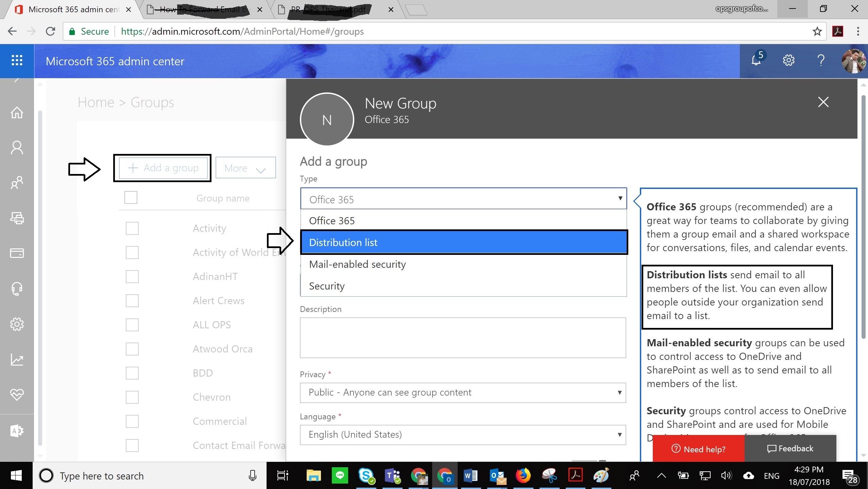
Task: Click the browser address bar URL
Action: point(242,31)
